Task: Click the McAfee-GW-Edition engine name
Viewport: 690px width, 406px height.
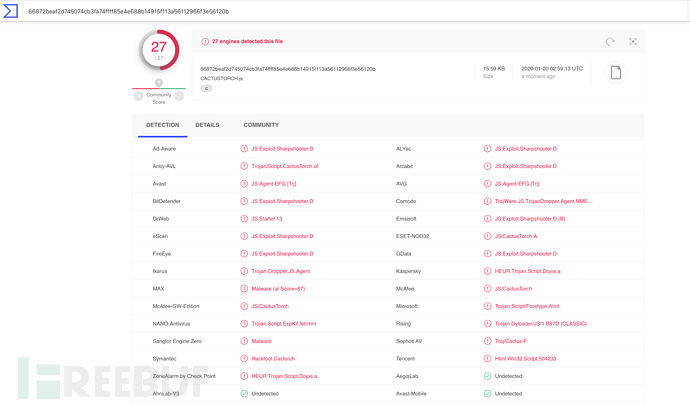Action: [176, 306]
